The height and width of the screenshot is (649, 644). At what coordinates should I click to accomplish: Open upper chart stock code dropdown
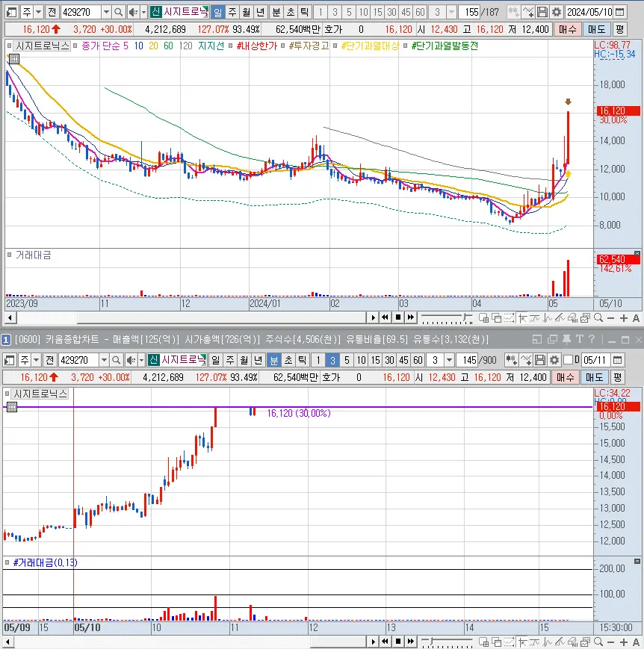[x=106, y=12]
